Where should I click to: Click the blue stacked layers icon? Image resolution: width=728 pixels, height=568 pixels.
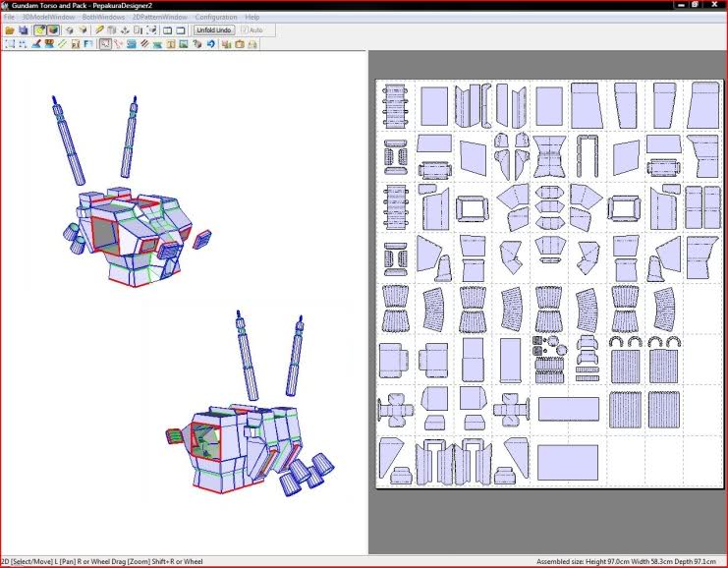132,44
